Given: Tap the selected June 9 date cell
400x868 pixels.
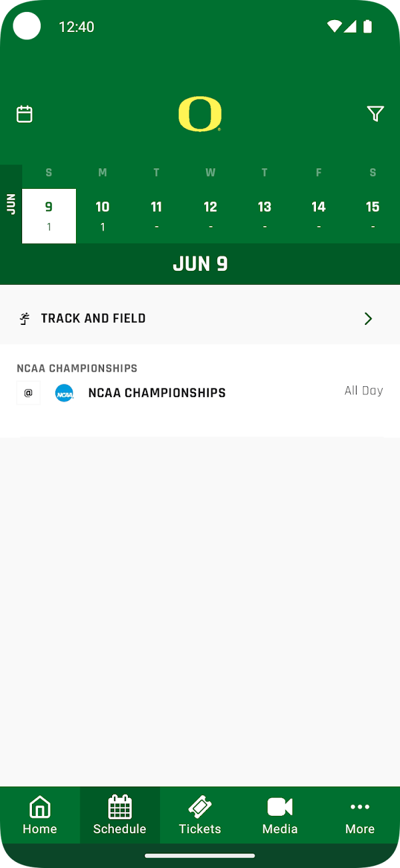Looking at the screenshot, I should click(49, 216).
